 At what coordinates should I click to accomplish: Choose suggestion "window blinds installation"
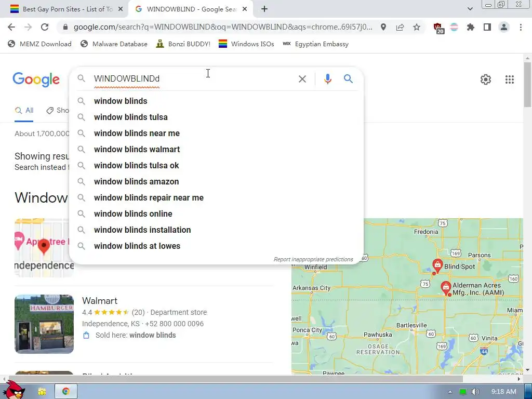(216, 230)
